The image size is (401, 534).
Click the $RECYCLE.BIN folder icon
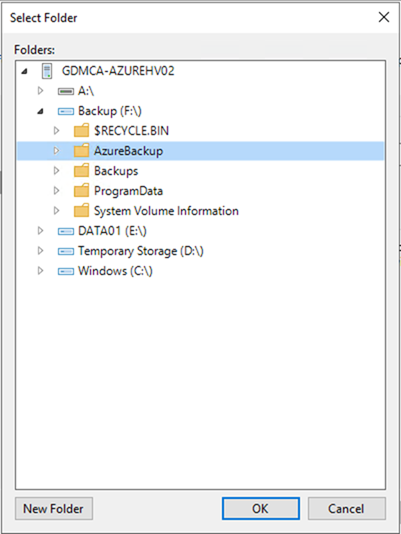(81, 130)
